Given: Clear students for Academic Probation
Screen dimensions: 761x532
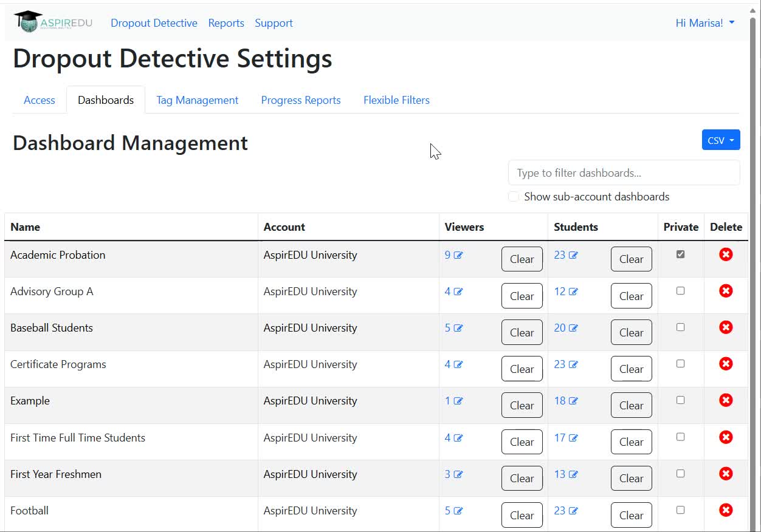Looking at the screenshot, I should coord(632,259).
